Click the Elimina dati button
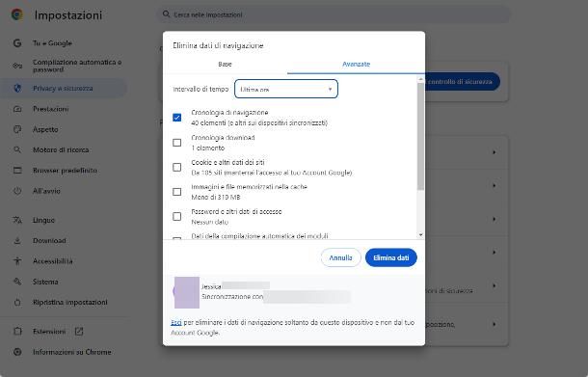 (x=390, y=257)
